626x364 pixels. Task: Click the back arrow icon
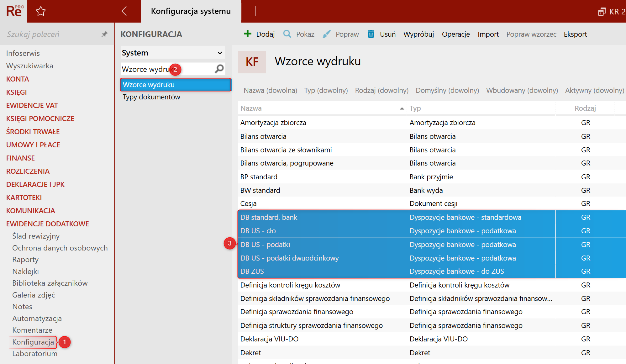point(127,11)
